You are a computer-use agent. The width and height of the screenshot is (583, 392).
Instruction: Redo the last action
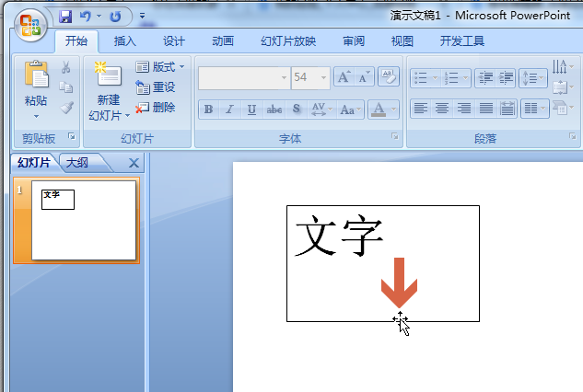click(116, 17)
